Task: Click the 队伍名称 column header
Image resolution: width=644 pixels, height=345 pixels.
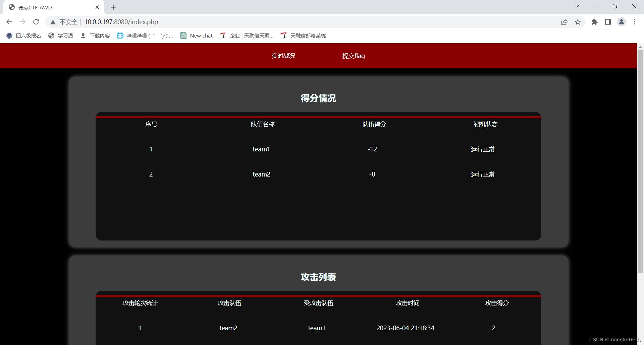Action: coord(263,124)
